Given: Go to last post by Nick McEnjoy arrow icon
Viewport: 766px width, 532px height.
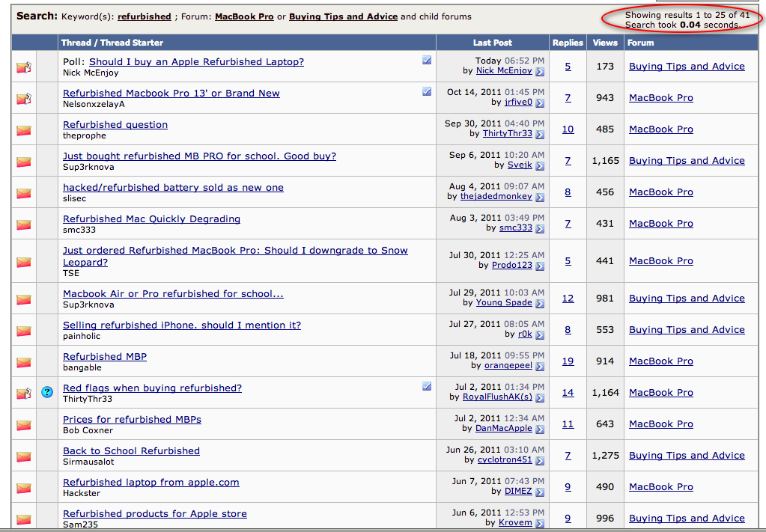Looking at the screenshot, I should [x=540, y=72].
